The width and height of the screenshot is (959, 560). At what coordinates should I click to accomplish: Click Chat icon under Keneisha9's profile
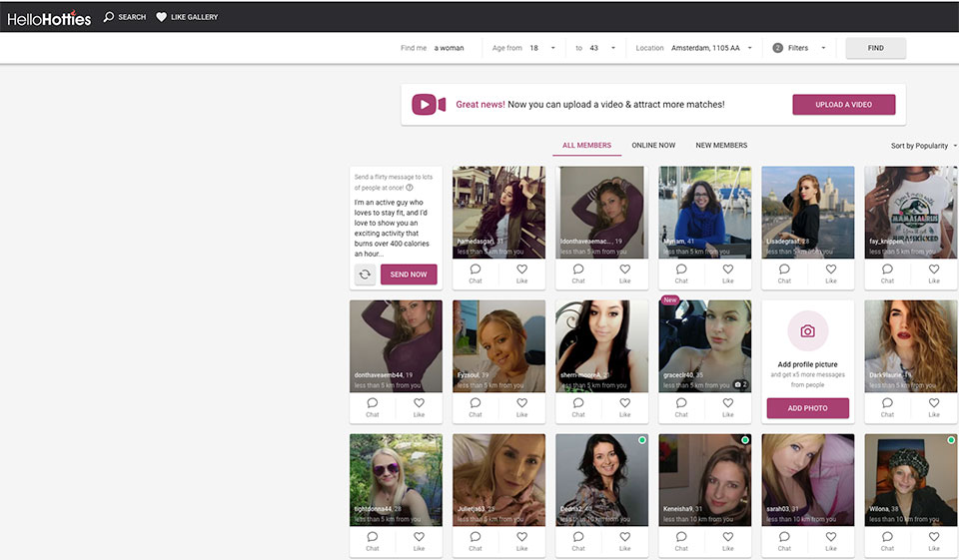click(x=681, y=537)
